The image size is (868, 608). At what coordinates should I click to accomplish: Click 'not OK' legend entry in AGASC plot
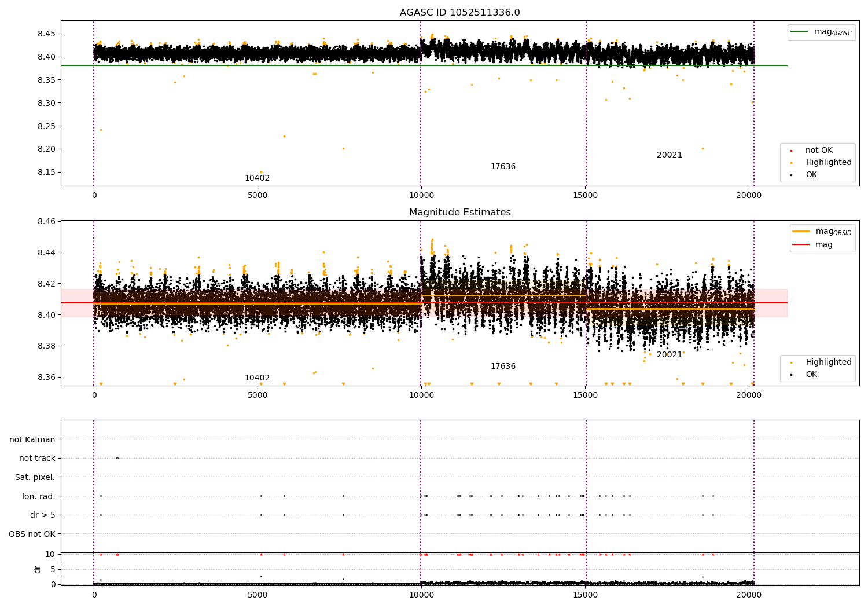click(x=812, y=151)
